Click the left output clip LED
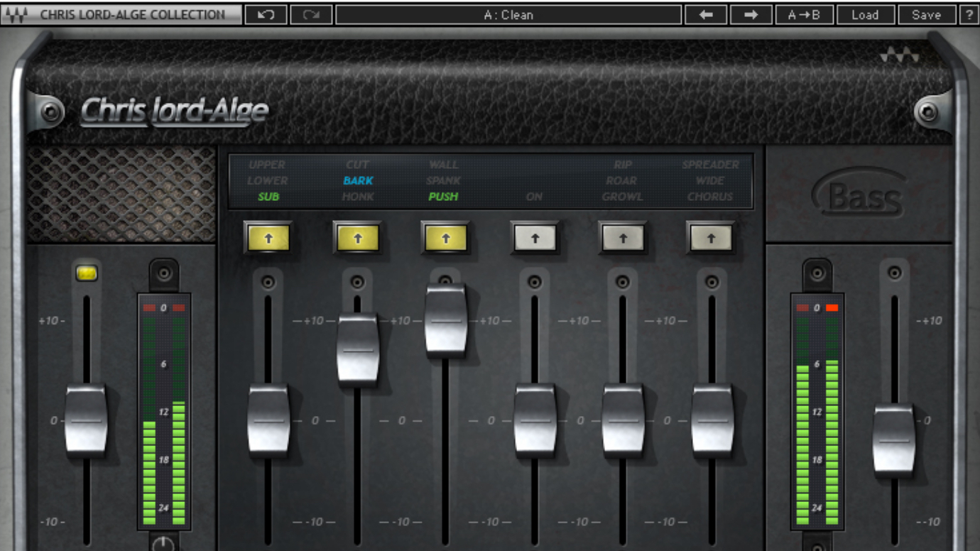 802,307
